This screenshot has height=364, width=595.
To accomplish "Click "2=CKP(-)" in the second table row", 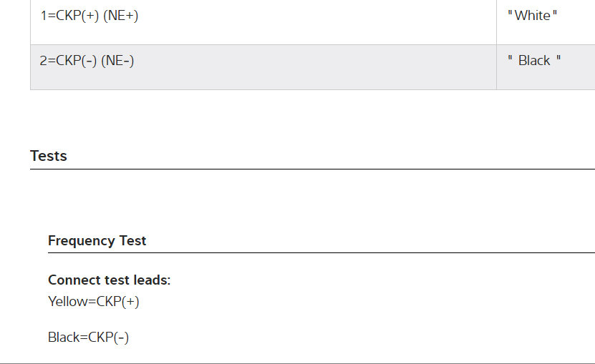I will click(x=68, y=61).
